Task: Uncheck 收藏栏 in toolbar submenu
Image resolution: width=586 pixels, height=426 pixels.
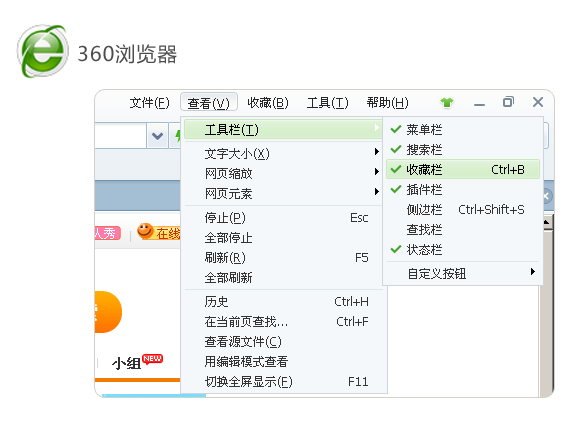Action: (463, 169)
